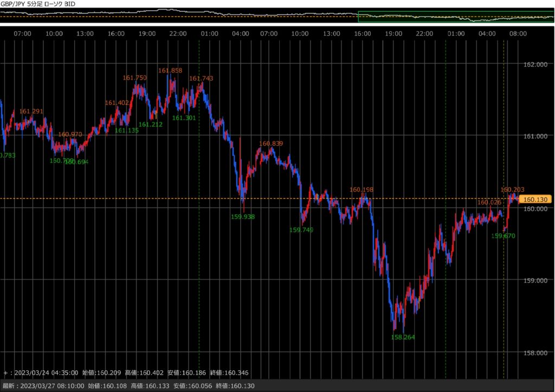Viewport: 555px width, 392px height.
Task: Click the orange 160.130 current price tag
Action: [x=535, y=199]
